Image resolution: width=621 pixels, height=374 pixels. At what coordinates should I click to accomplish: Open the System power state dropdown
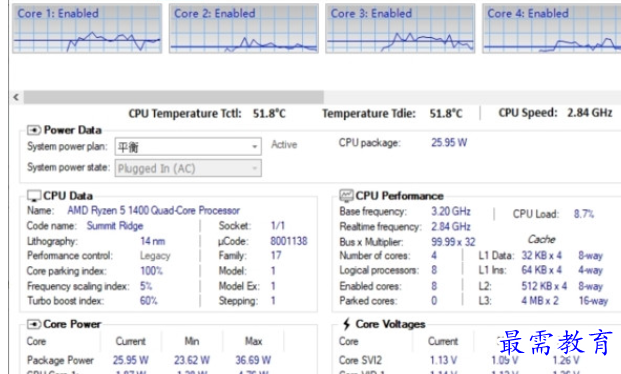coord(188,168)
